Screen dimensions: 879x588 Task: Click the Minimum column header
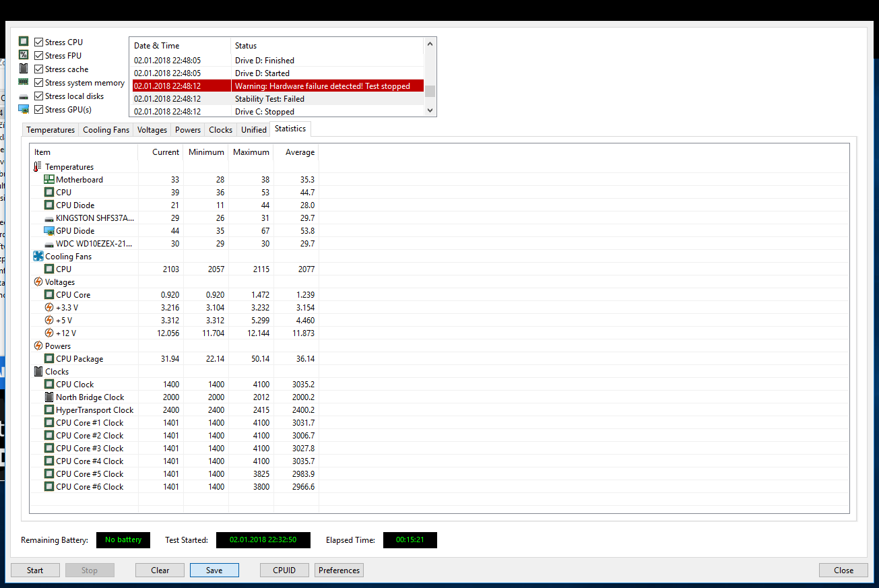(206, 152)
